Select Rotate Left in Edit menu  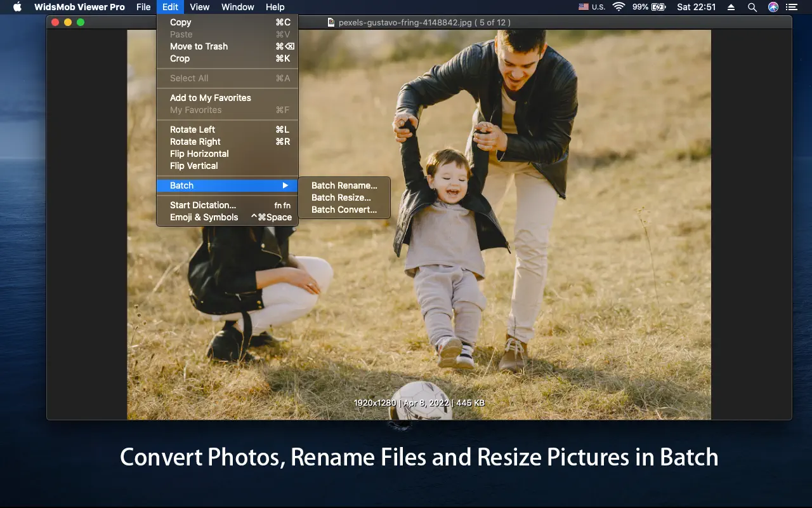[193, 130]
